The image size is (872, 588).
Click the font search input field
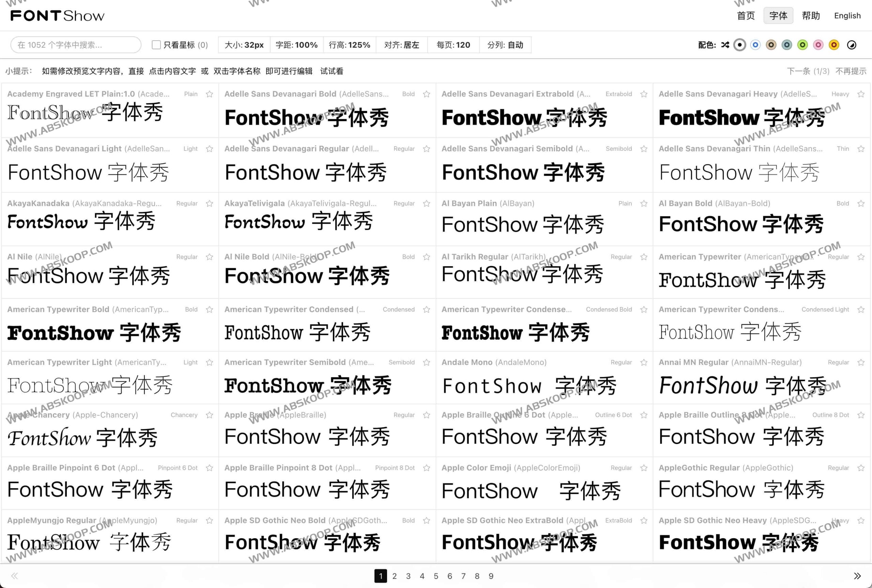coord(76,45)
